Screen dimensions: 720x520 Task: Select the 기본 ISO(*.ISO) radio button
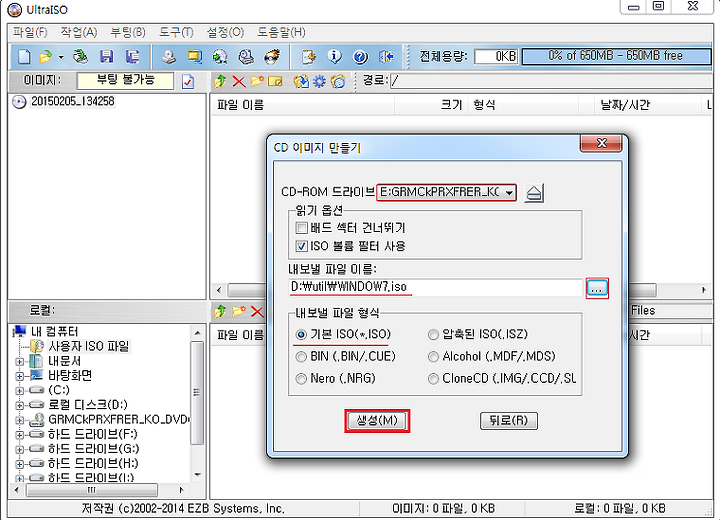pyautogui.click(x=301, y=334)
